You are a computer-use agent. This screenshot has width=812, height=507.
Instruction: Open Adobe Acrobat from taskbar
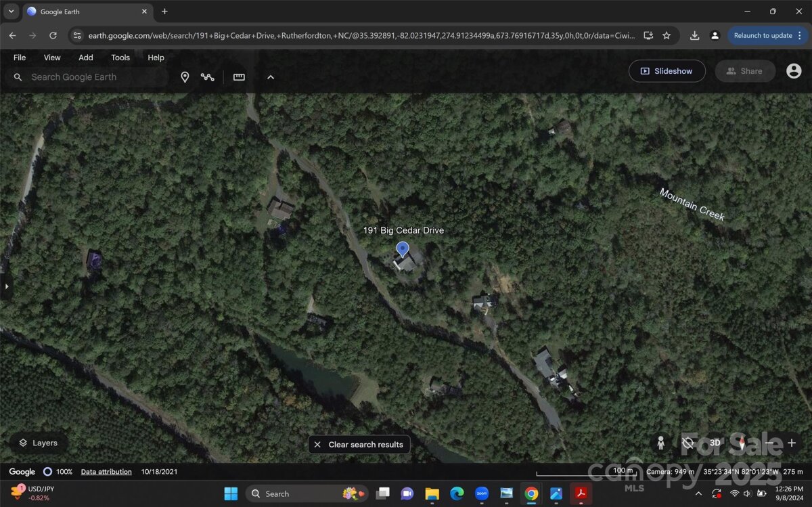coord(580,493)
